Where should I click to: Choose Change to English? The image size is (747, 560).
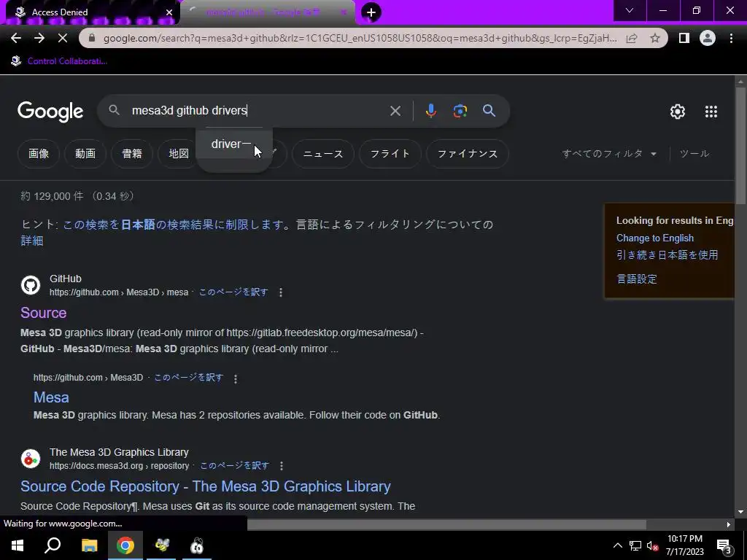tap(654, 238)
